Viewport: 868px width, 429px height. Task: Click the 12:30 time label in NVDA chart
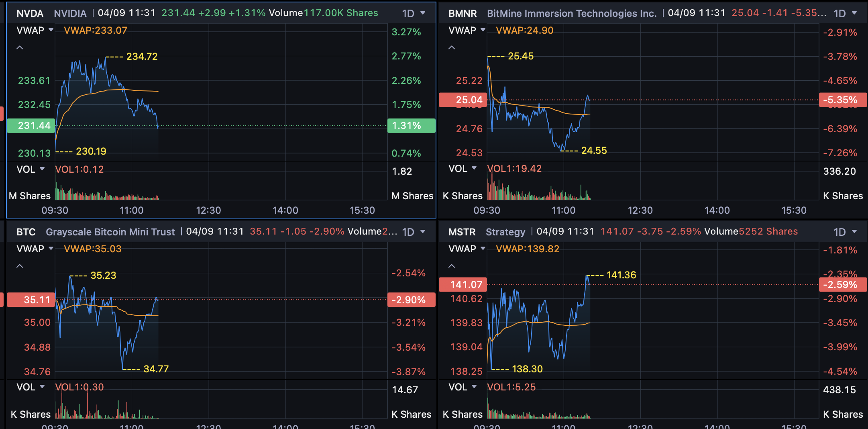click(x=208, y=210)
